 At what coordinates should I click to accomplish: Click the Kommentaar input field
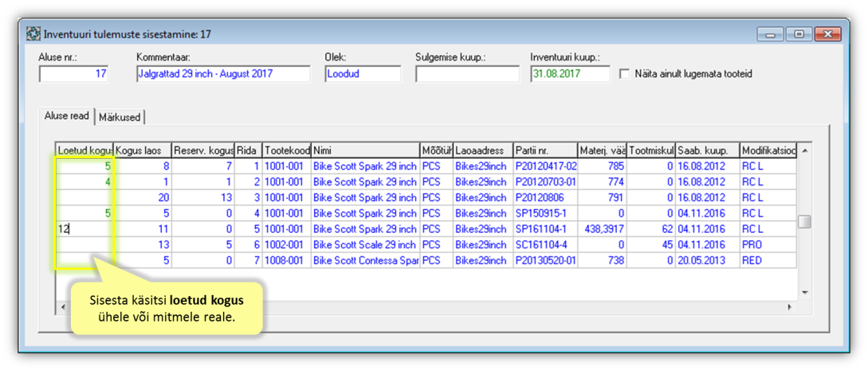223,73
